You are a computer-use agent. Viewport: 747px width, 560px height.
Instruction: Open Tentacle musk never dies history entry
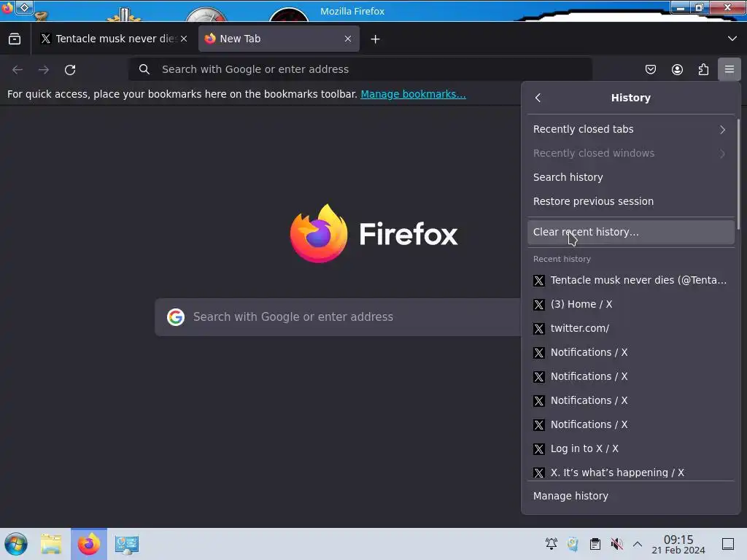pos(631,281)
